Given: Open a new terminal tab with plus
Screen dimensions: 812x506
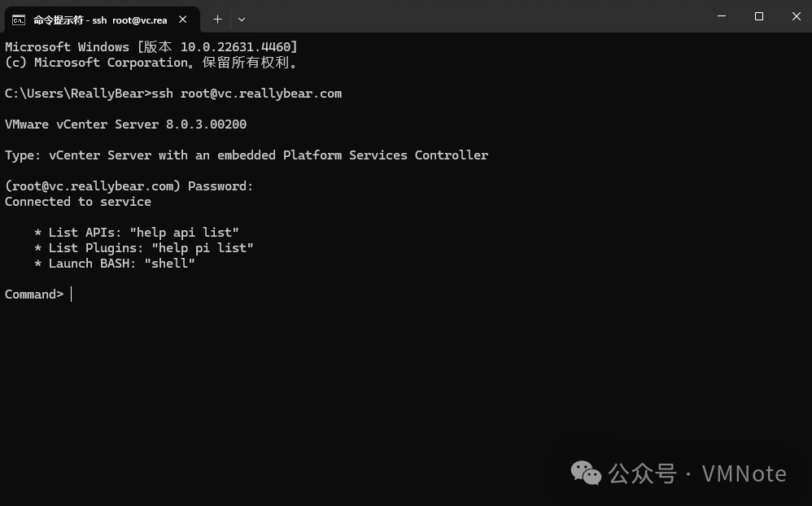Looking at the screenshot, I should 217,20.
